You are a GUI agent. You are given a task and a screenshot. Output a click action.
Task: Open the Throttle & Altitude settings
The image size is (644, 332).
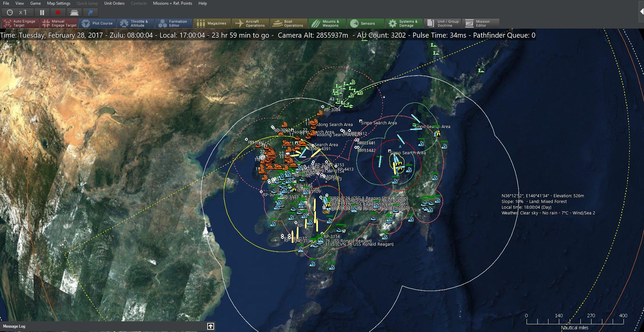[135, 23]
